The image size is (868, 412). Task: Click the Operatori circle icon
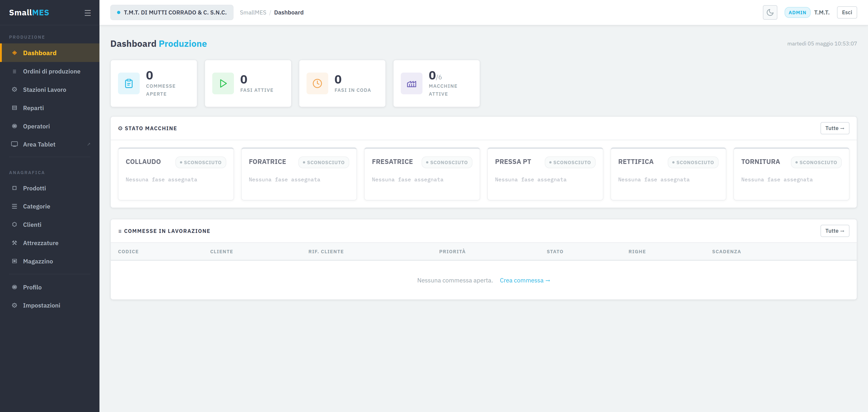click(14, 126)
